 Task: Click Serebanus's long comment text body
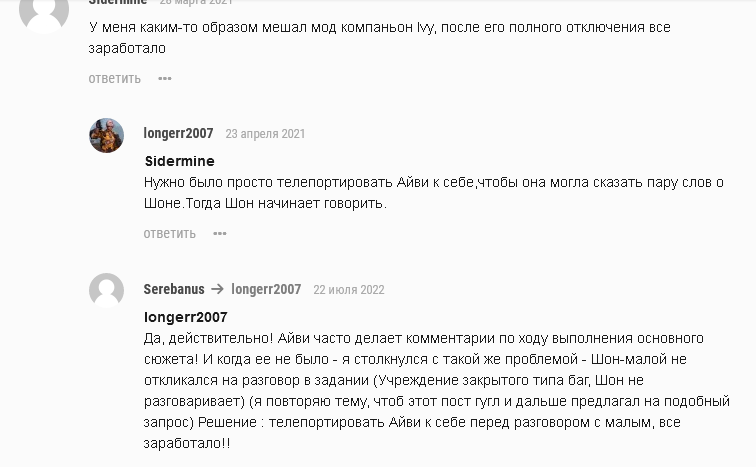(x=436, y=390)
